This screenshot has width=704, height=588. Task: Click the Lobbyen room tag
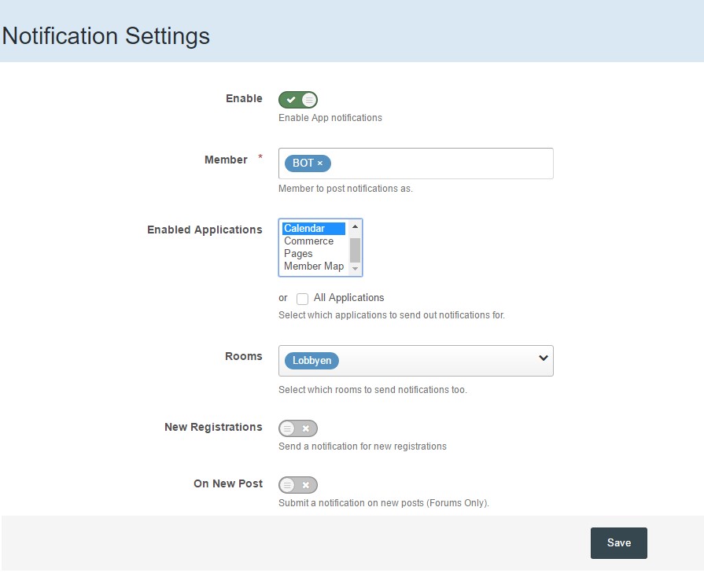click(311, 361)
